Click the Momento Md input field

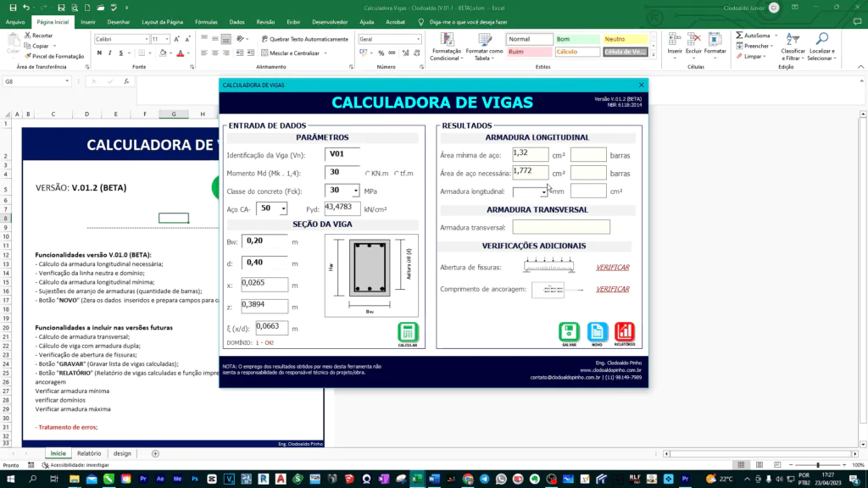pyautogui.click(x=342, y=172)
